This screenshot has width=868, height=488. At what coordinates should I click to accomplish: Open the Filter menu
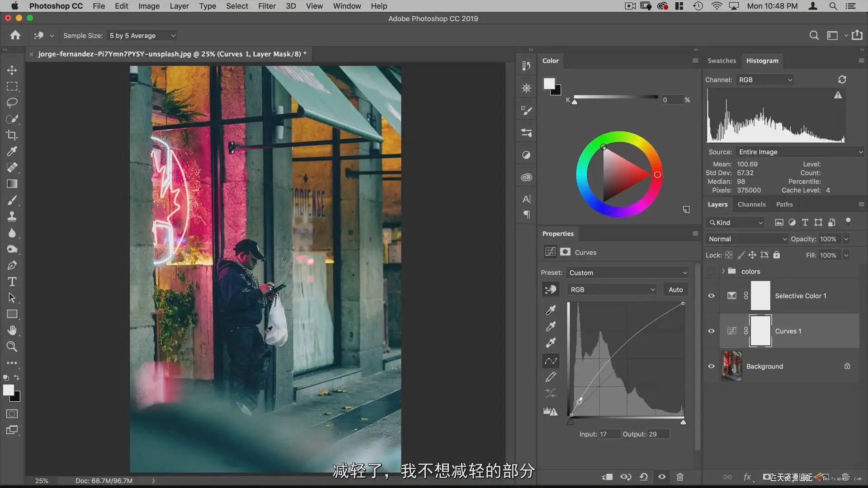click(x=267, y=6)
